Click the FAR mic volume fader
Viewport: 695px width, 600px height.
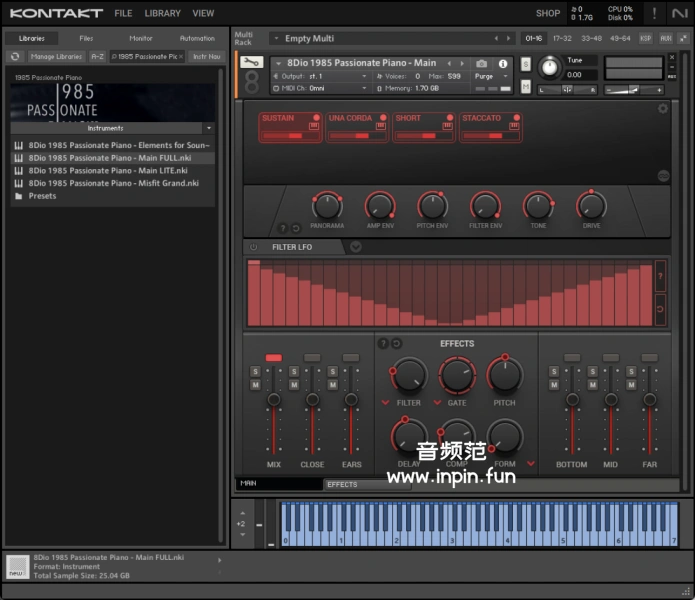pos(649,400)
